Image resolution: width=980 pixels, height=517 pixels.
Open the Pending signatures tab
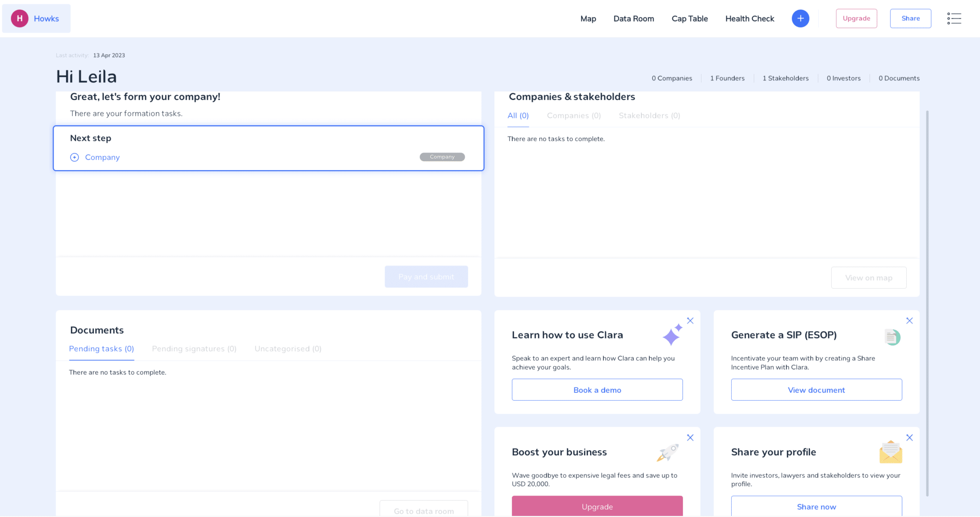point(194,349)
